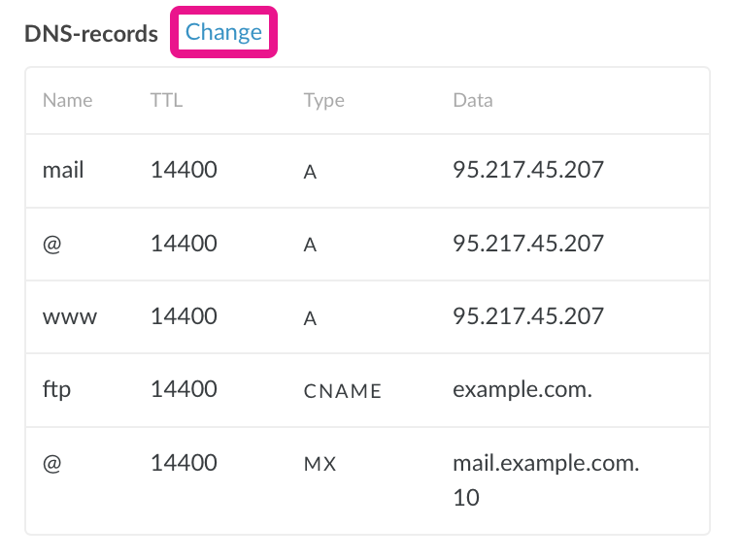
Task: Click the www record name
Action: 70,316
